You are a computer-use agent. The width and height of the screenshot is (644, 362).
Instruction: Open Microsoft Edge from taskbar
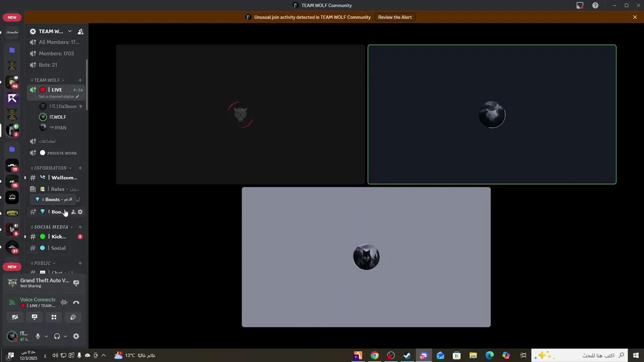490,355
